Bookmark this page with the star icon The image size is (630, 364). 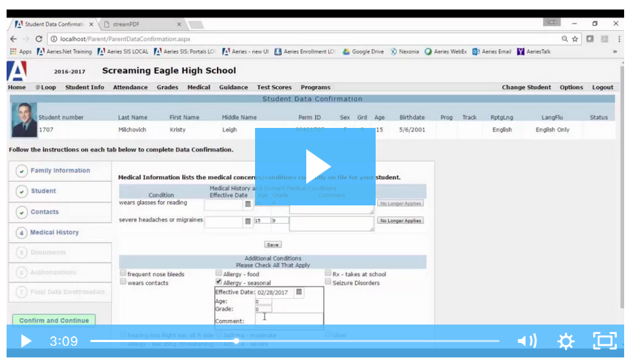coord(575,39)
